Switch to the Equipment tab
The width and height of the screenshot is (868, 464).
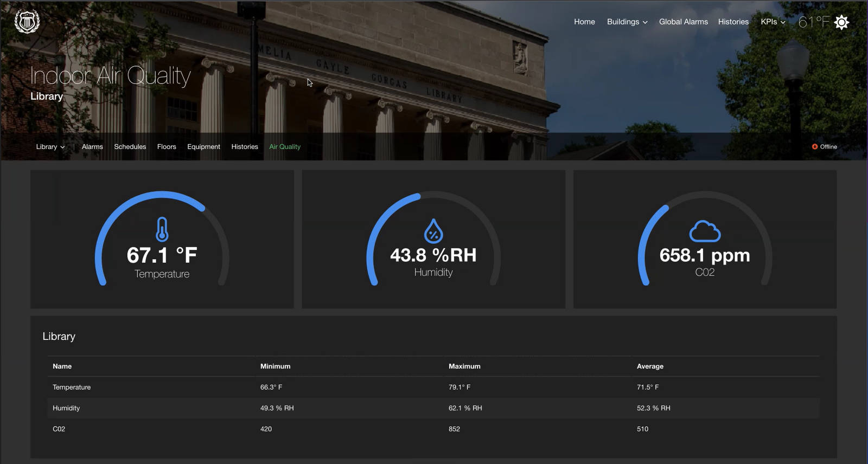coord(203,147)
